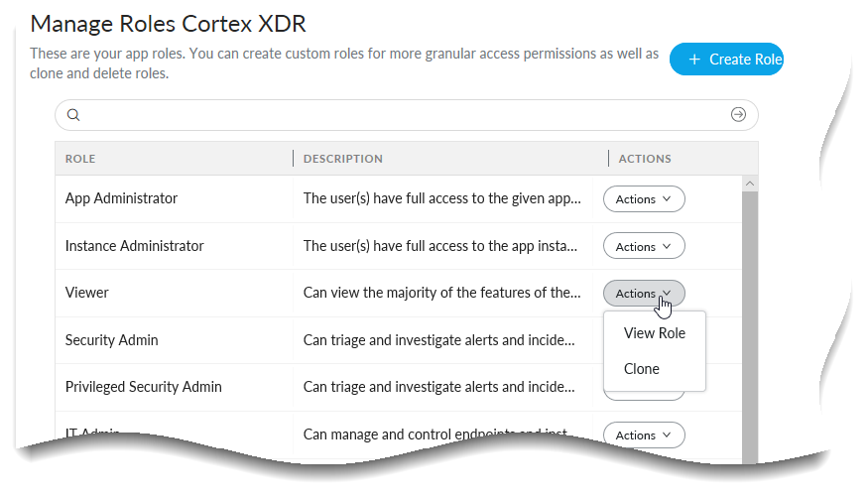Click the Actions column header
The width and height of the screenshot is (868, 497).
tap(645, 159)
